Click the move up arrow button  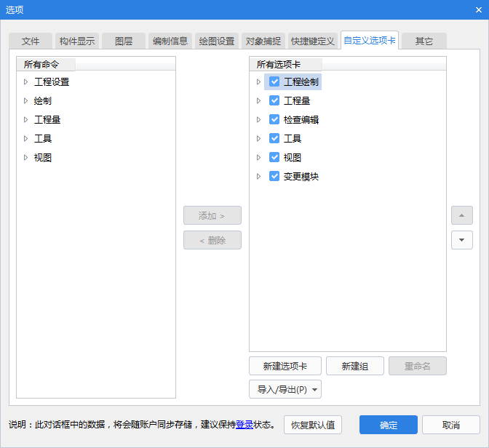(461, 215)
